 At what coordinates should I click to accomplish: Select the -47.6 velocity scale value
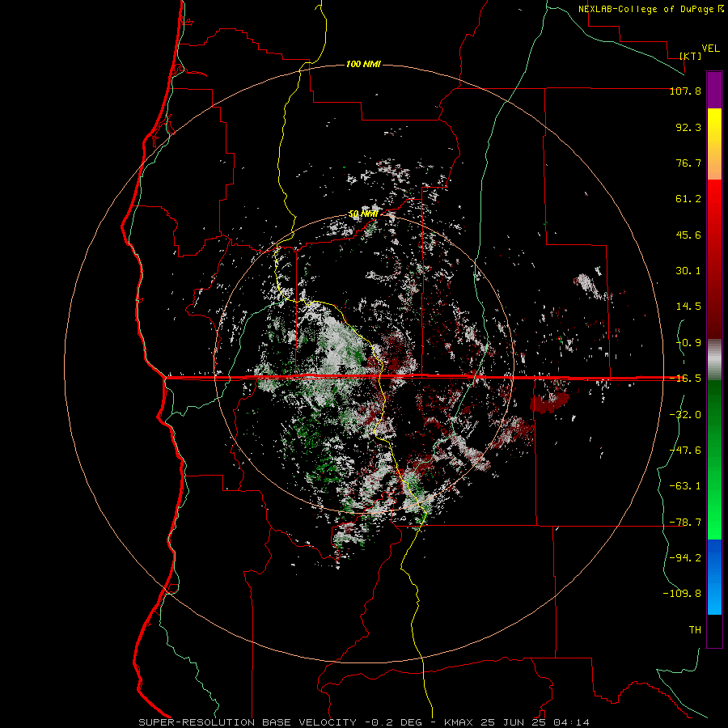click(685, 451)
